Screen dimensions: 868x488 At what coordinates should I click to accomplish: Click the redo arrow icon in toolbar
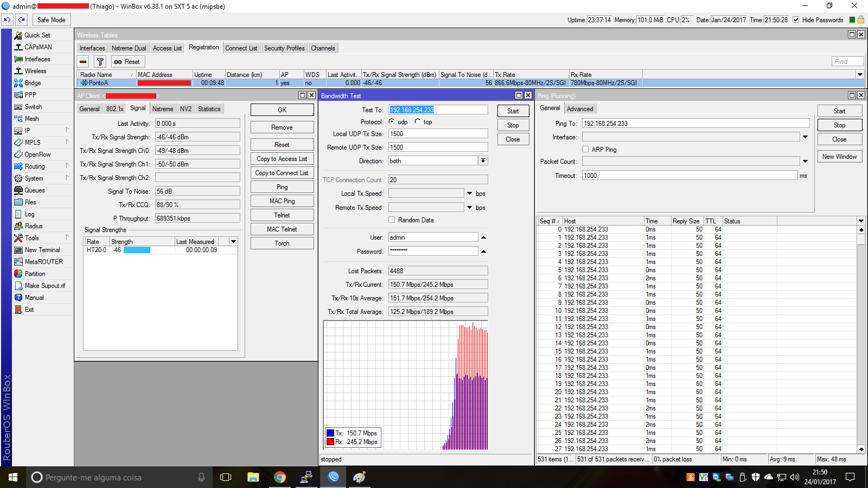coord(22,20)
